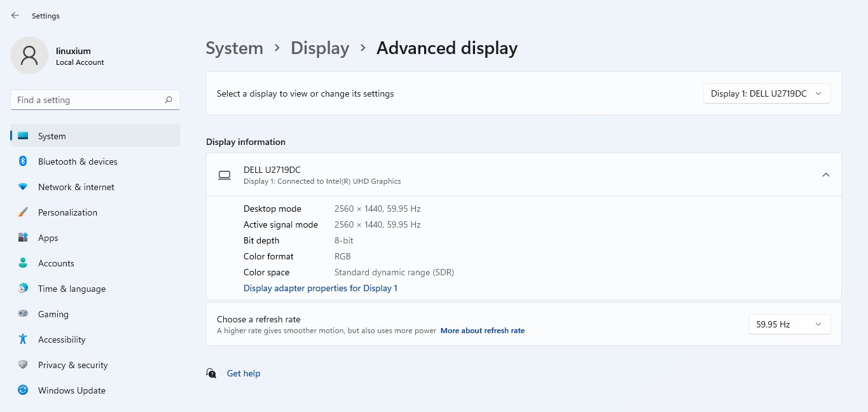
Task: Open the System category label in sidebar
Action: [52, 136]
